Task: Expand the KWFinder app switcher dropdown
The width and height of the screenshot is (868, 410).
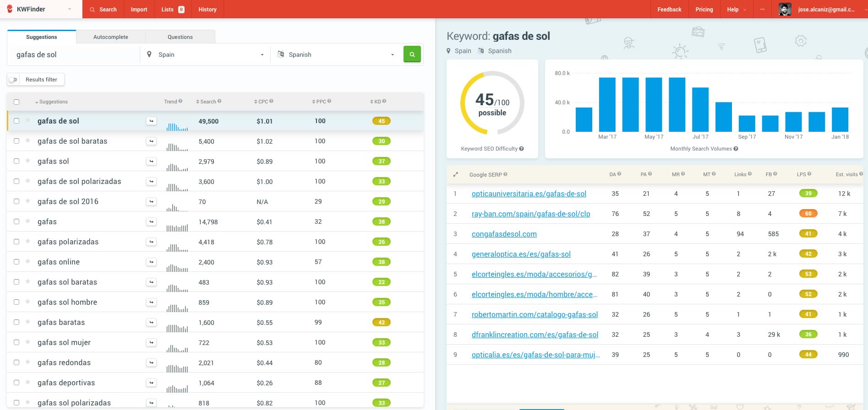Action: 70,9
